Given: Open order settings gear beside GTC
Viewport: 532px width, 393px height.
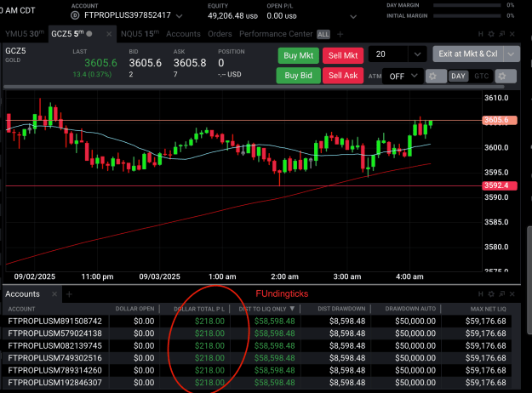Looking at the screenshot, I should [506, 76].
